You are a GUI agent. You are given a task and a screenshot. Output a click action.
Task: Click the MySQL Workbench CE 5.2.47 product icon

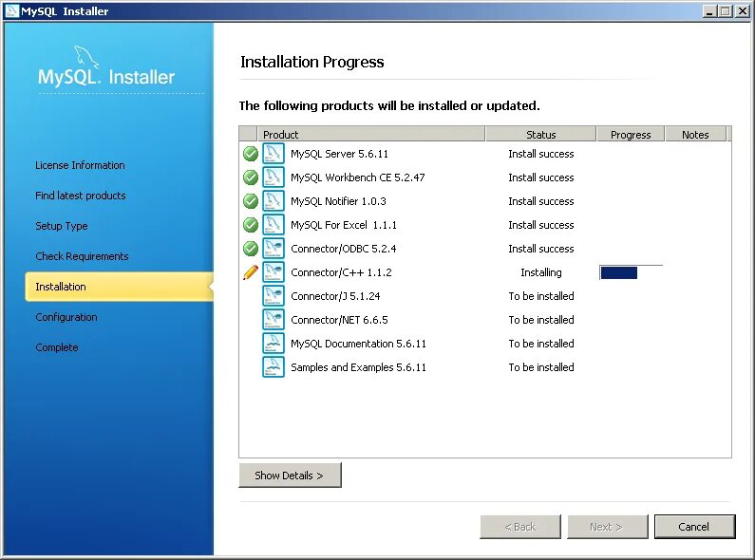click(x=273, y=177)
